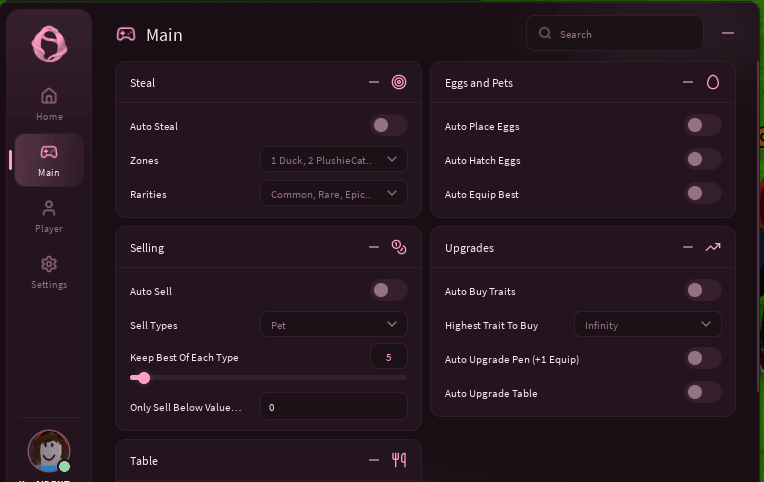Collapse the Upgrades section
This screenshot has height=482, width=764.
point(688,247)
